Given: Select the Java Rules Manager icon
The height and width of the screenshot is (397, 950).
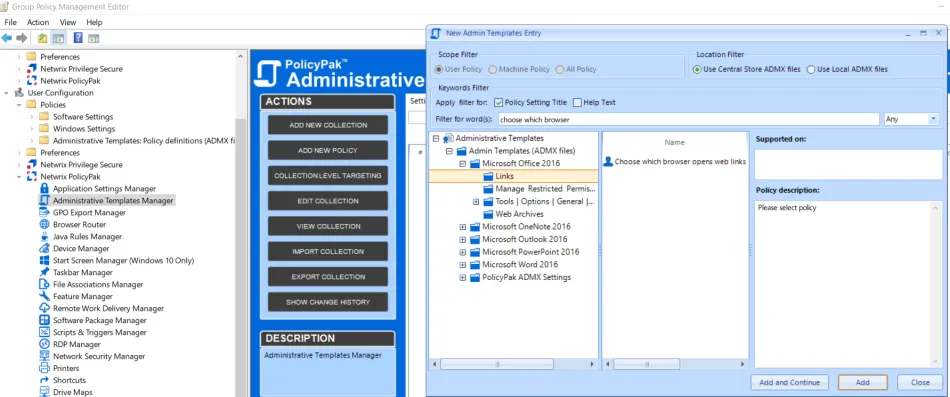Looking at the screenshot, I should (44, 236).
